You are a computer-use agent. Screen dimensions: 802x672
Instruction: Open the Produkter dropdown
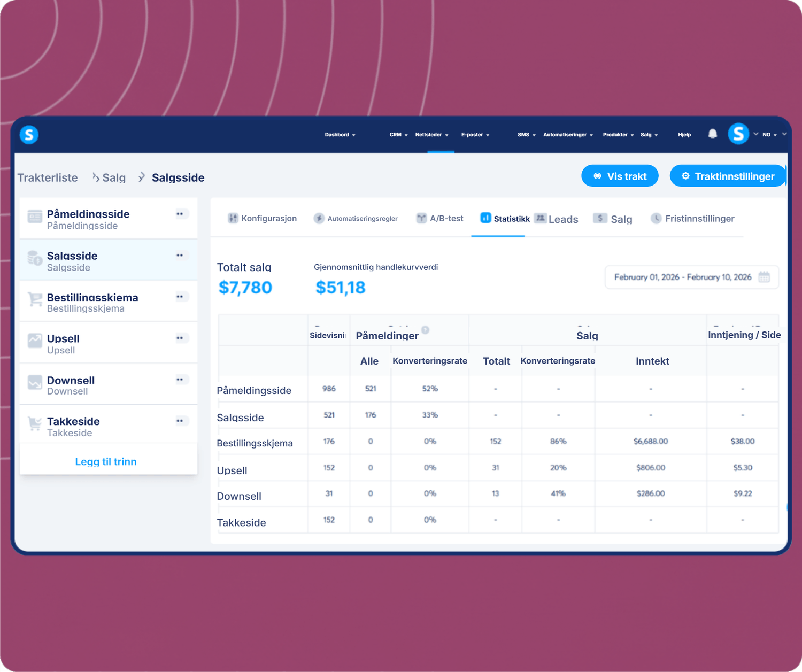click(618, 135)
